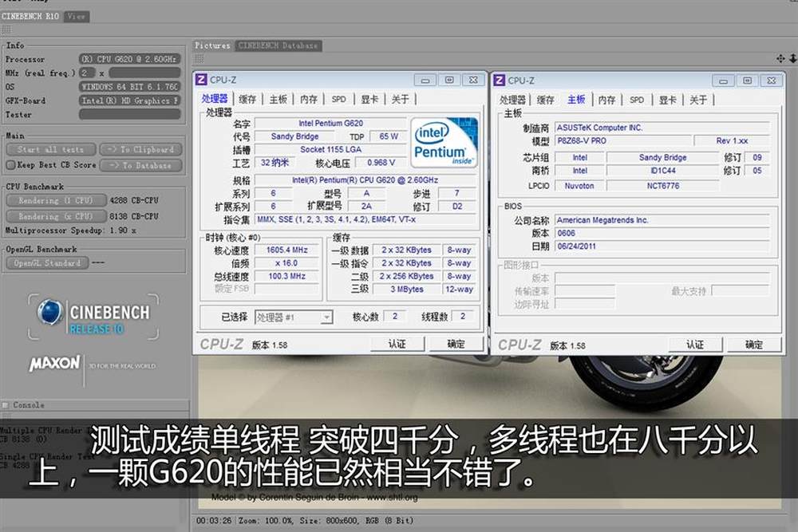Click the CINEBENCH Release 10 logo
This screenshot has width=798, height=532.
(93, 317)
